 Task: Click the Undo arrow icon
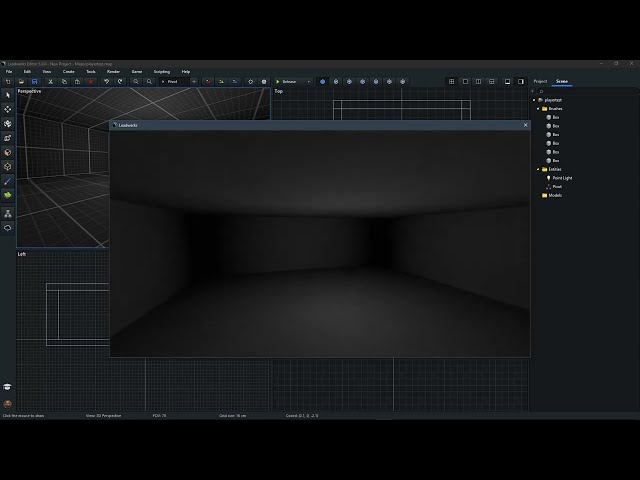tap(107, 82)
